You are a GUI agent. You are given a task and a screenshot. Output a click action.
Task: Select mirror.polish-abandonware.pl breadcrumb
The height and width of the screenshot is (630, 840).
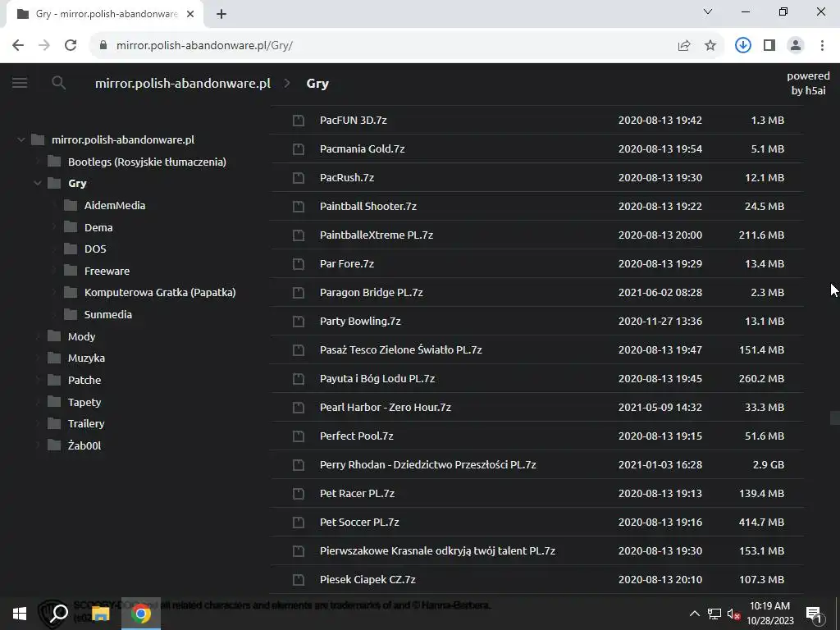coord(183,84)
